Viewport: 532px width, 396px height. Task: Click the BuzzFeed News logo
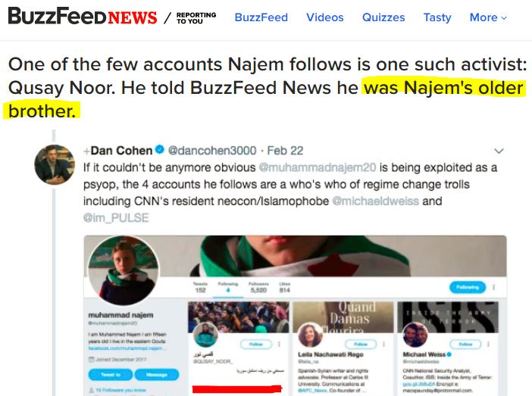point(83,17)
